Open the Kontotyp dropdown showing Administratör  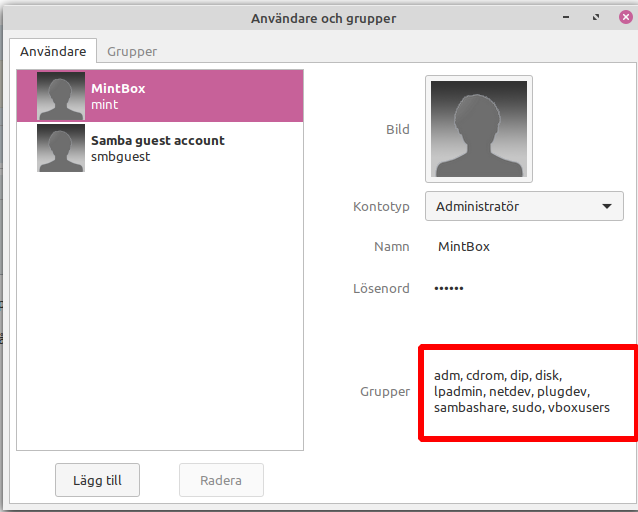pyautogui.click(x=524, y=207)
